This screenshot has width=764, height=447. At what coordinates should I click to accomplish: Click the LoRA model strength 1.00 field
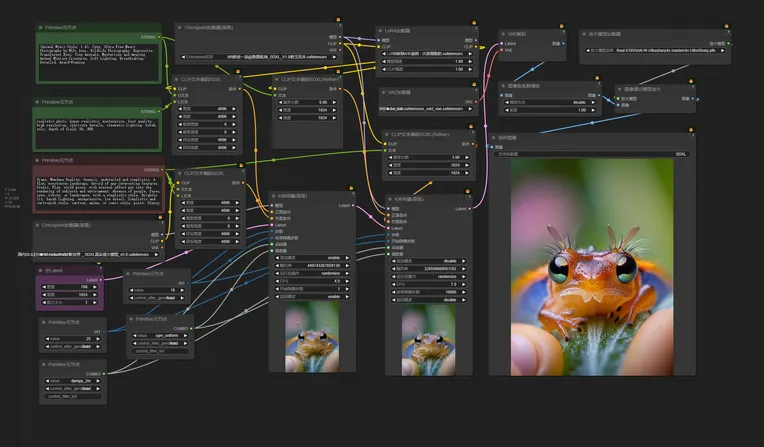[x=427, y=62]
